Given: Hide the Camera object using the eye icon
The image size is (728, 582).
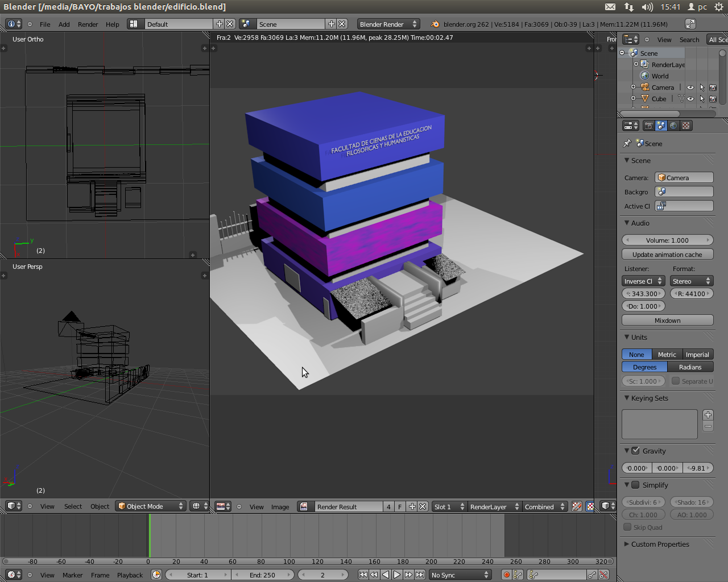Looking at the screenshot, I should (690, 88).
